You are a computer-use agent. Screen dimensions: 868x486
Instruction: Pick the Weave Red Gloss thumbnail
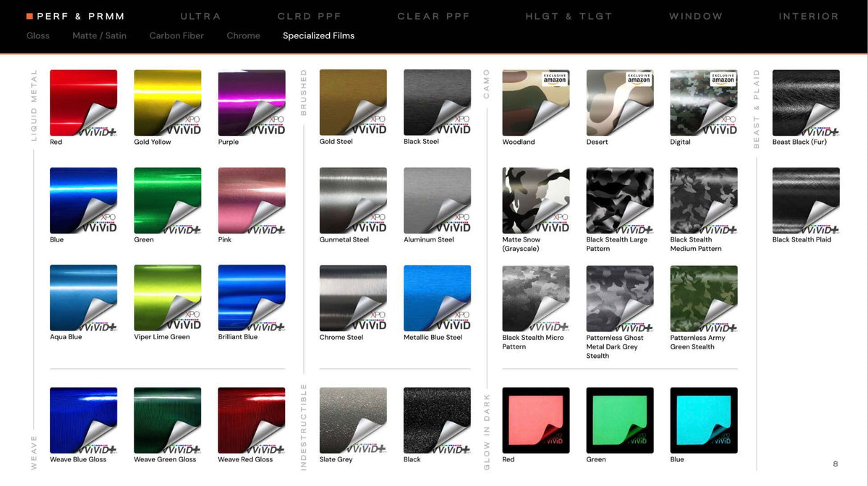pyautogui.click(x=252, y=421)
